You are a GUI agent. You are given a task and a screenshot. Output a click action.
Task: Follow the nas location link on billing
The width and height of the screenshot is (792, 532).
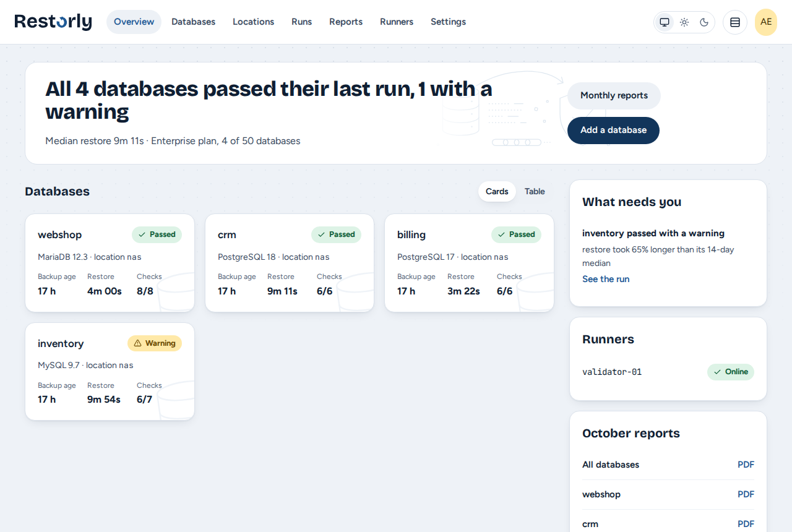[x=501, y=257]
